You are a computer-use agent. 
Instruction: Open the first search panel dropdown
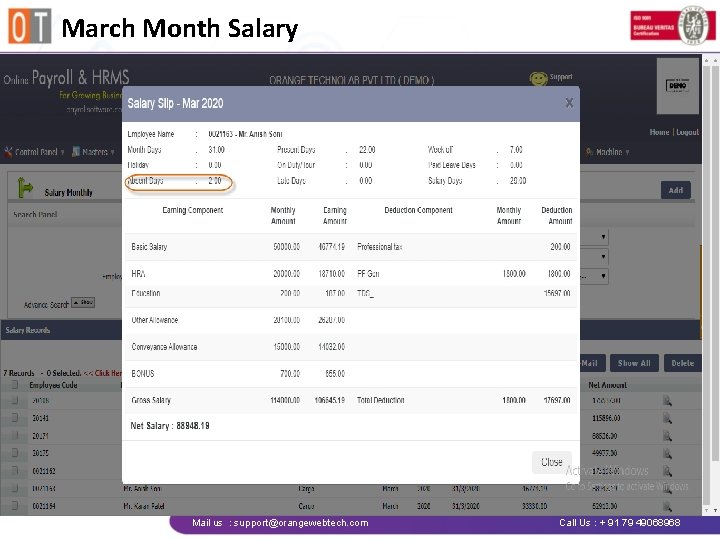point(603,237)
